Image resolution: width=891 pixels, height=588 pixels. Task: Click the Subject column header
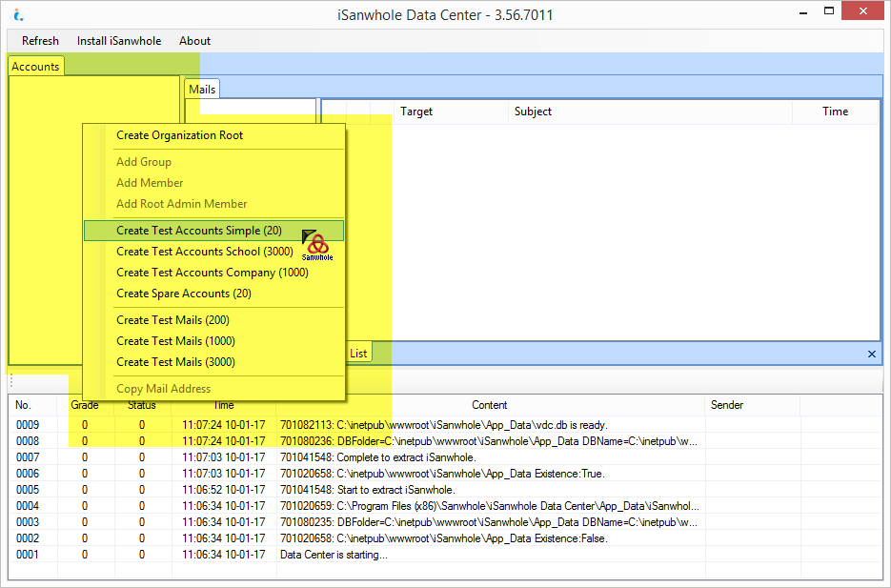(650, 112)
